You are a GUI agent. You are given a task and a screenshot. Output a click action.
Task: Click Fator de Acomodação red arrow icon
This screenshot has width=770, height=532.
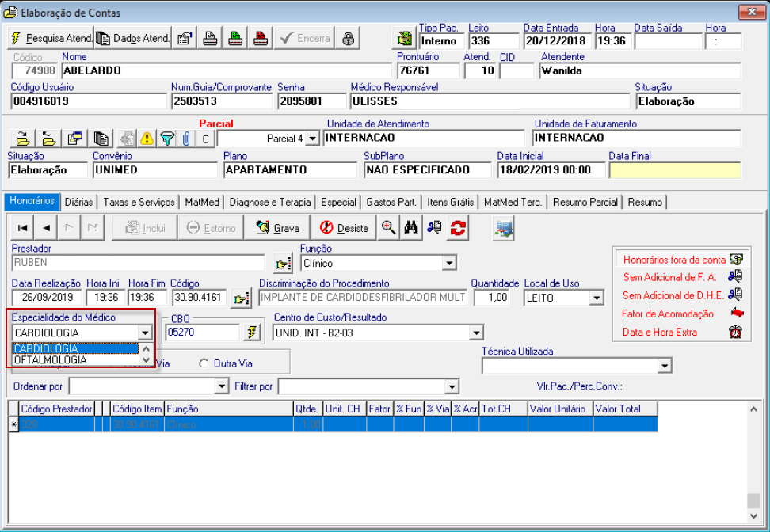737,313
